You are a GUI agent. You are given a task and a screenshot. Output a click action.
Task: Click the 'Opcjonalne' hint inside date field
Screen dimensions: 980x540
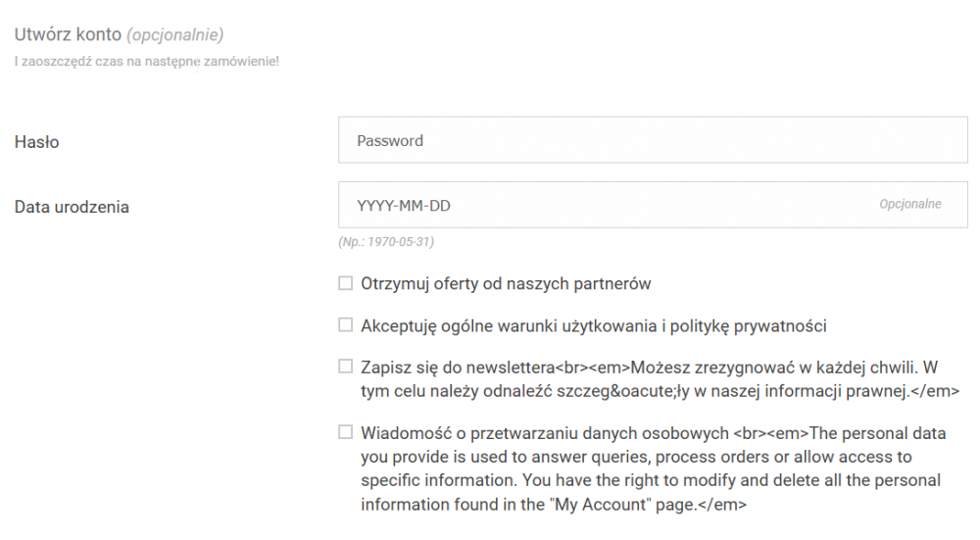[909, 205]
